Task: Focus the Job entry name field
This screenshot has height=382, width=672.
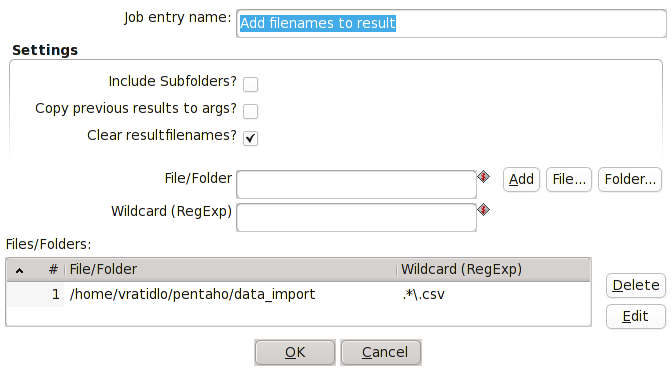Action: click(451, 24)
